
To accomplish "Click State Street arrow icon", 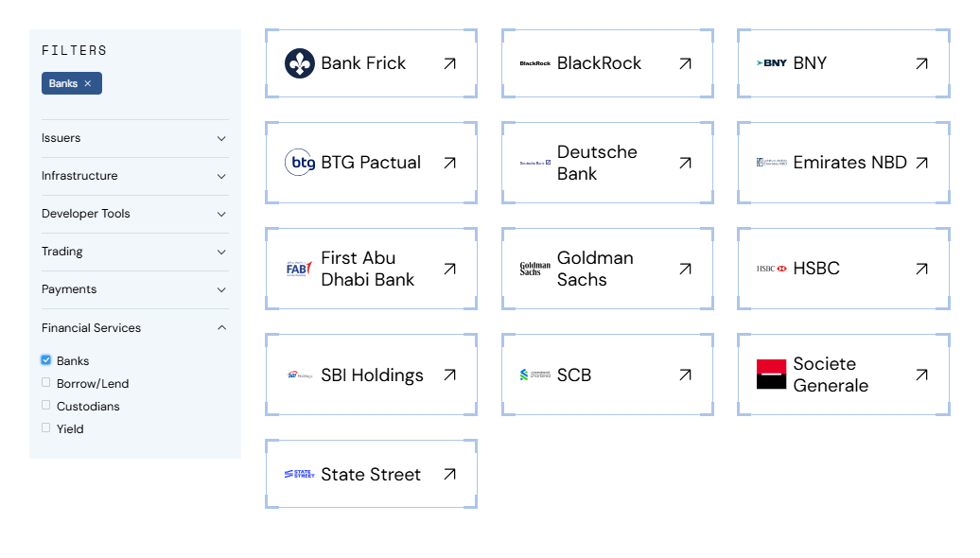I will (x=449, y=474).
